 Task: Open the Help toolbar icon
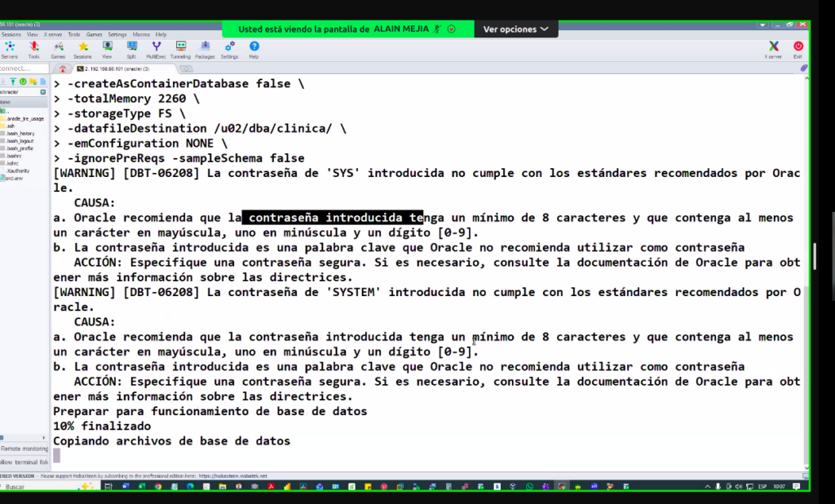[x=254, y=49]
